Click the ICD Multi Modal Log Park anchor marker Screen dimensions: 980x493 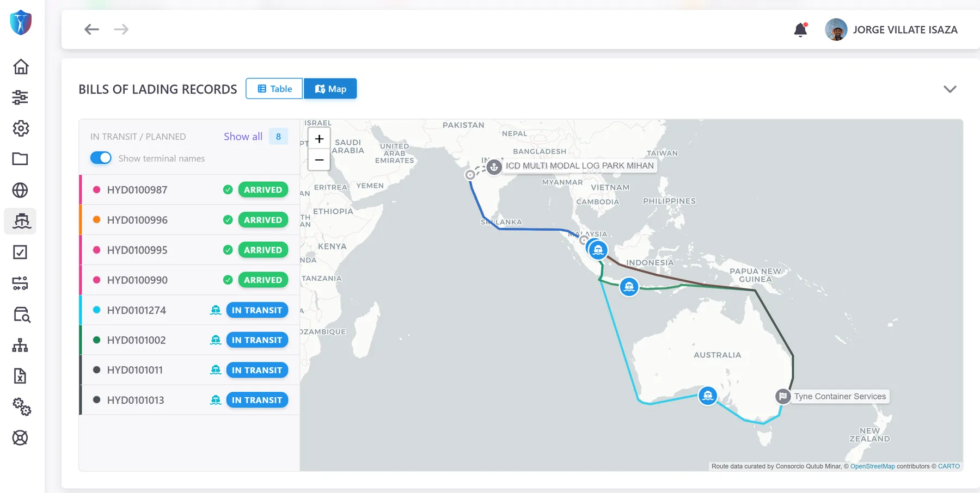pyautogui.click(x=494, y=167)
